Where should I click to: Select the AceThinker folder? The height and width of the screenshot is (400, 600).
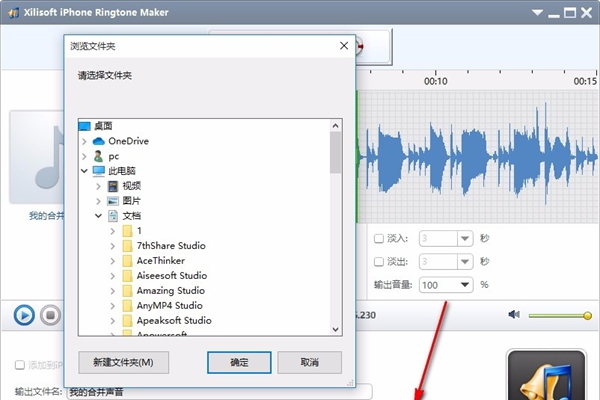[x=161, y=261]
